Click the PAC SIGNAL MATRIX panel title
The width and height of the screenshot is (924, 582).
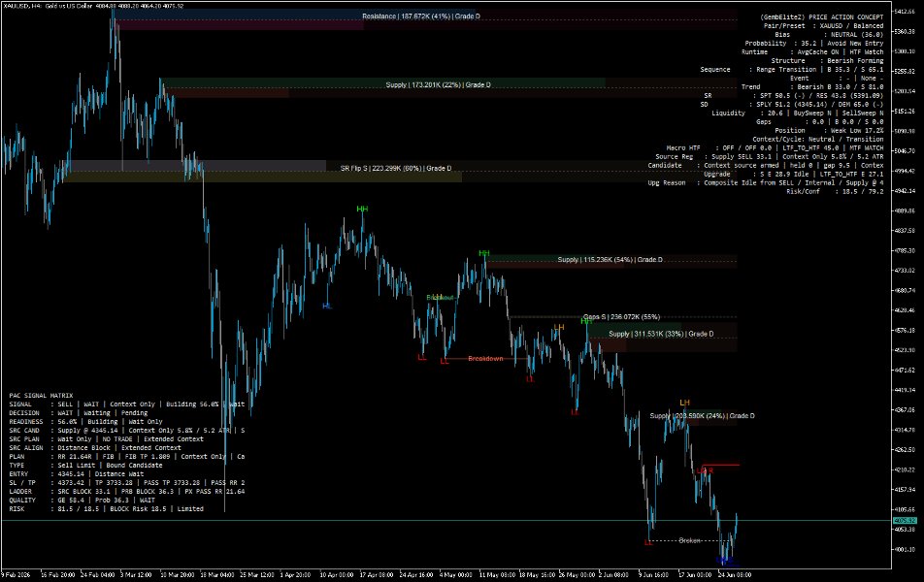point(41,396)
